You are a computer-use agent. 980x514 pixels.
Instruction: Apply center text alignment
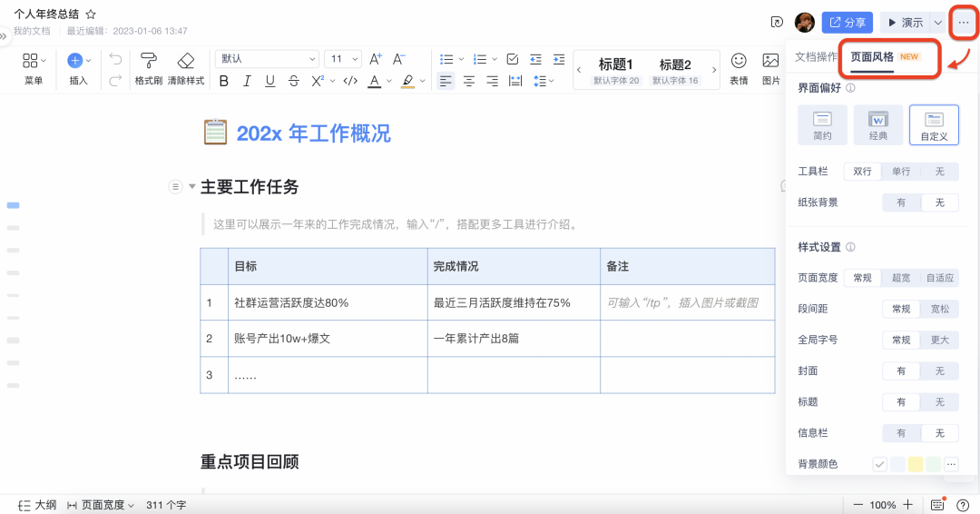tap(469, 81)
